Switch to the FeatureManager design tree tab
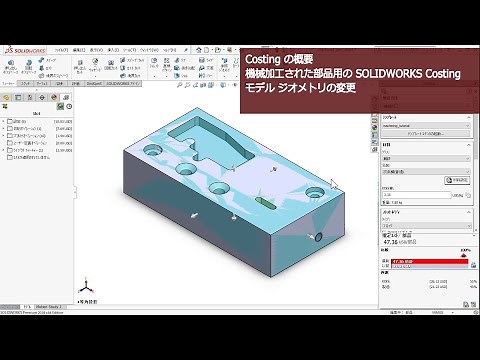Image resolution: width=480 pixels, height=360 pixels. coord(6,97)
